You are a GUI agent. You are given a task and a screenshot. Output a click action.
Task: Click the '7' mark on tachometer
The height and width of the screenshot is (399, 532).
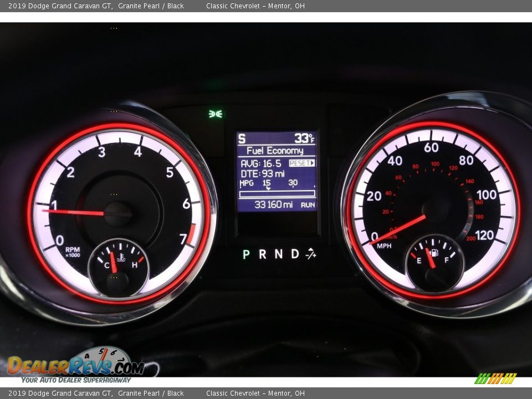pos(183,239)
